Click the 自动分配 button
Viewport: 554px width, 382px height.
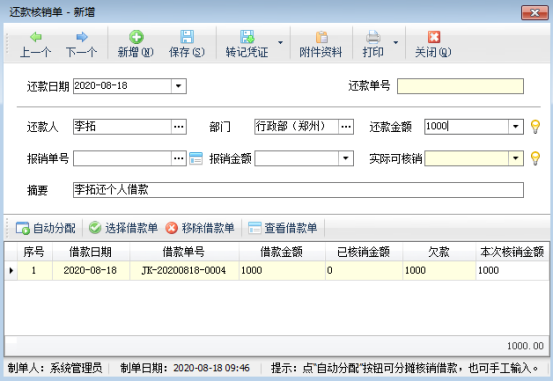(x=46, y=228)
